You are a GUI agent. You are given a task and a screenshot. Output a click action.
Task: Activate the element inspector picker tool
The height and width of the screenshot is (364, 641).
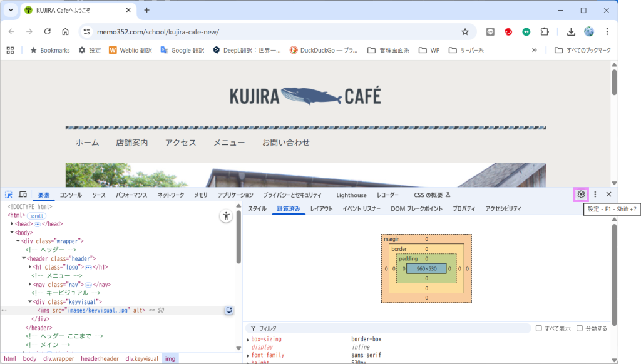(x=9, y=195)
